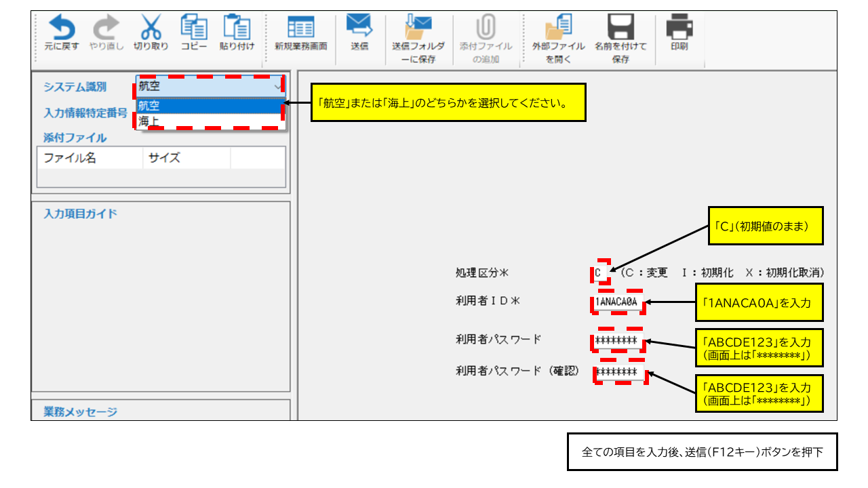Click the Redo (やり直し) icon

pyautogui.click(x=104, y=28)
